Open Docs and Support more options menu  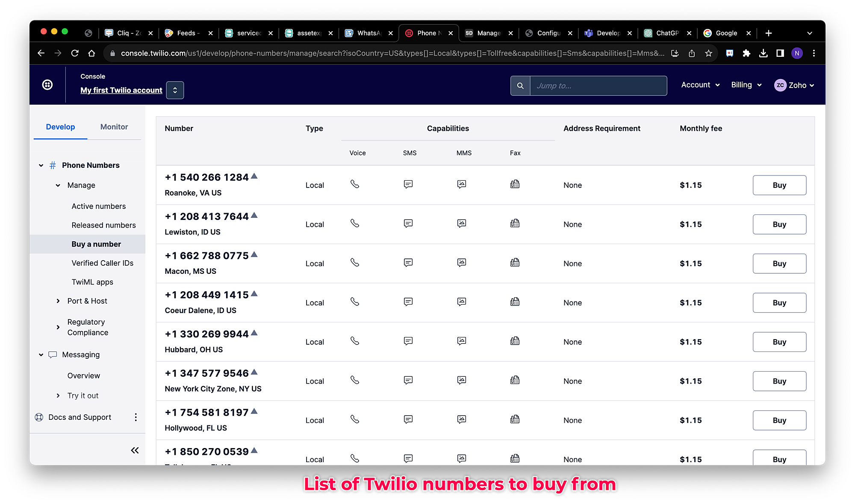136,417
